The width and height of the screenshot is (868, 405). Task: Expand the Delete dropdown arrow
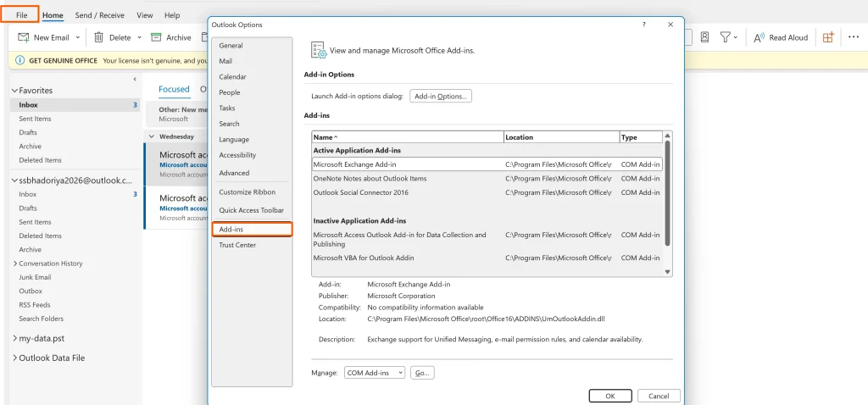click(x=140, y=37)
